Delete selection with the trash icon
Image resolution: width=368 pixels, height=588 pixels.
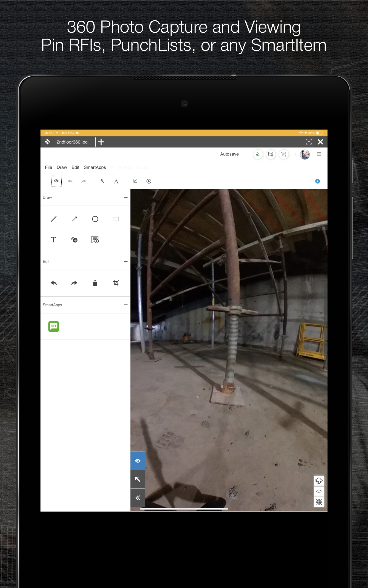tap(95, 283)
